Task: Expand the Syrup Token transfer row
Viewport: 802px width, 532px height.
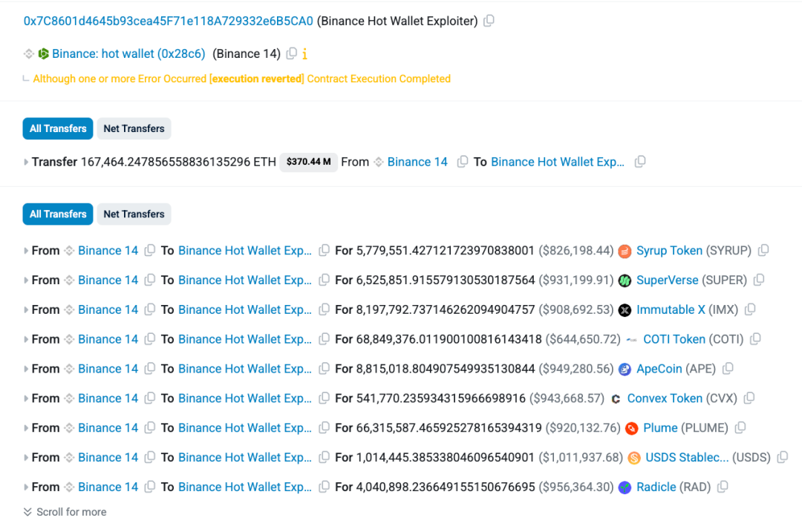Action: 25,251
